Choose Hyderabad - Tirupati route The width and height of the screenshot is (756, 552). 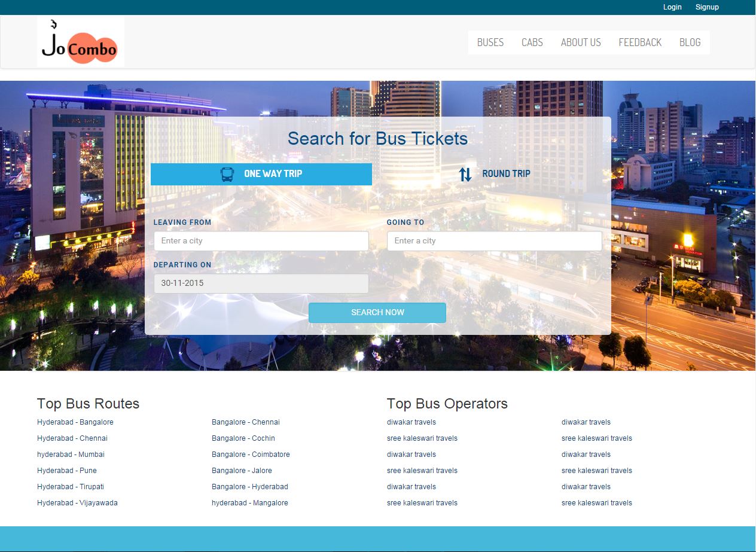point(71,487)
